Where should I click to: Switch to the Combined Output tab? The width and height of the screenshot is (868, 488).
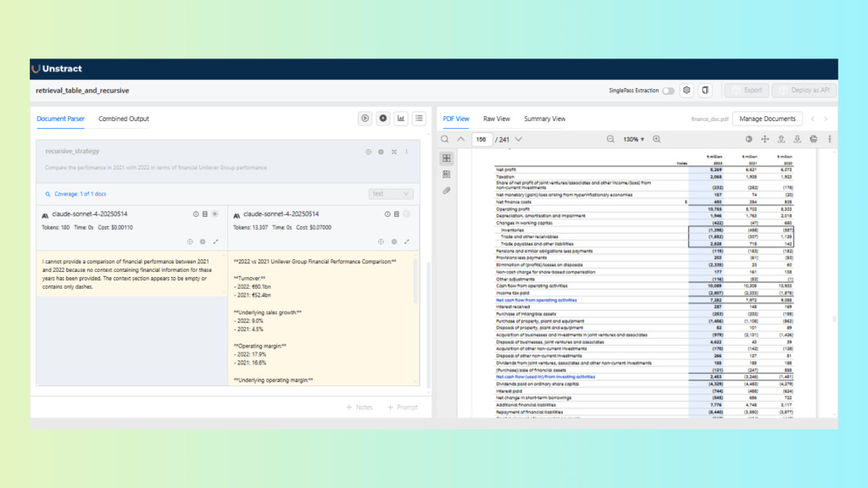[x=124, y=119]
